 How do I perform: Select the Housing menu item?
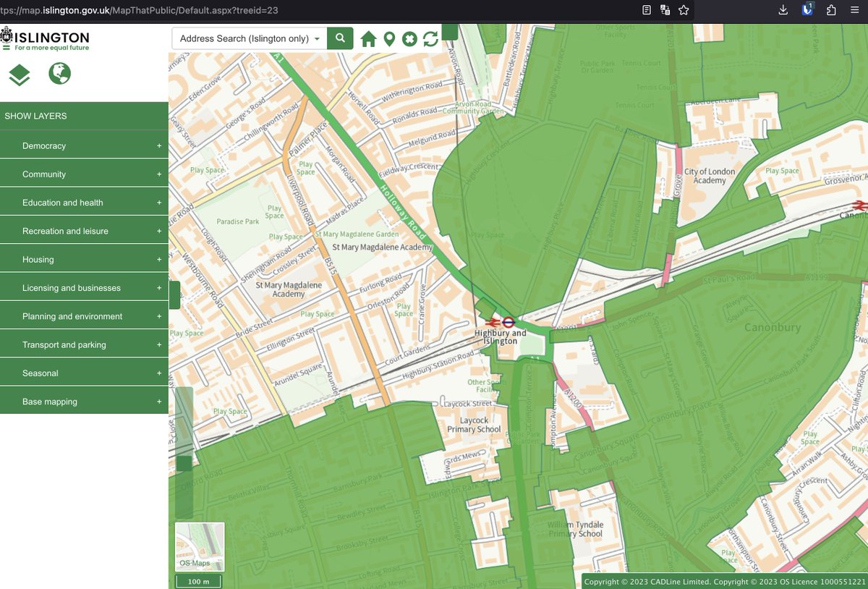tap(84, 260)
